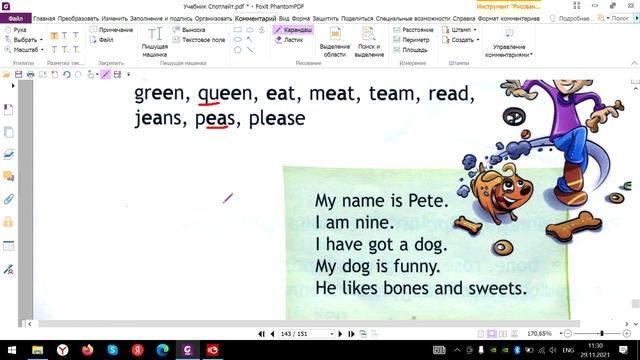The height and width of the screenshot is (360, 640).
Task: Click the horizontal scrollbar
Action: [309, 324]
